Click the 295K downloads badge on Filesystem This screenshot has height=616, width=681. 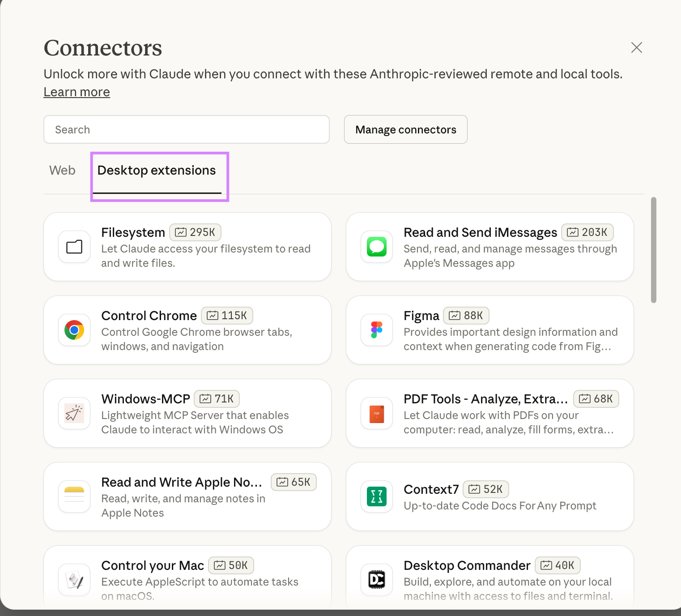195,232
